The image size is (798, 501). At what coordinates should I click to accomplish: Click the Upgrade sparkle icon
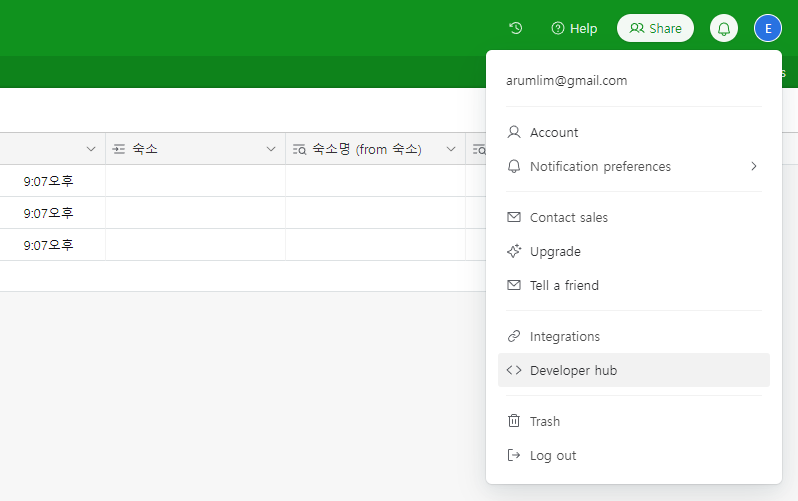click(x=514, y=251)
